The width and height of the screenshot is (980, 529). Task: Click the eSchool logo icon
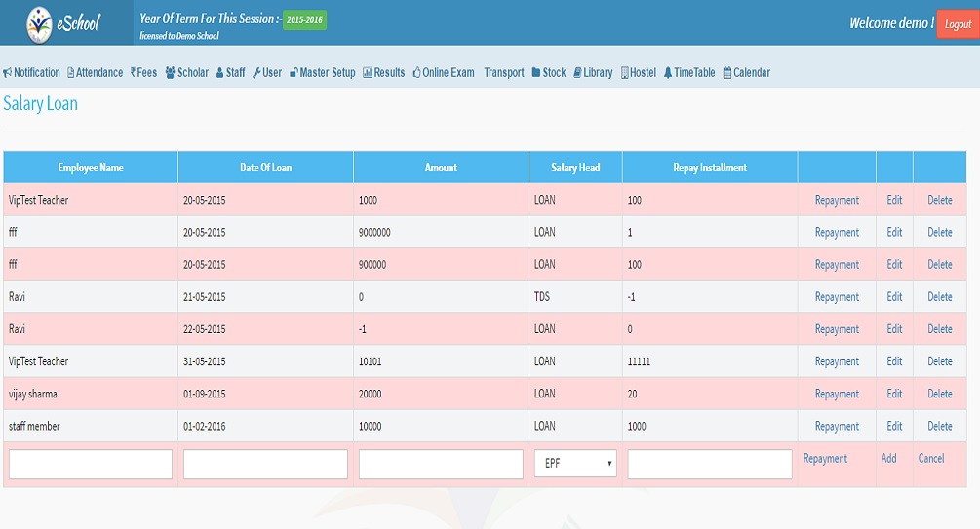click(40, 22)
